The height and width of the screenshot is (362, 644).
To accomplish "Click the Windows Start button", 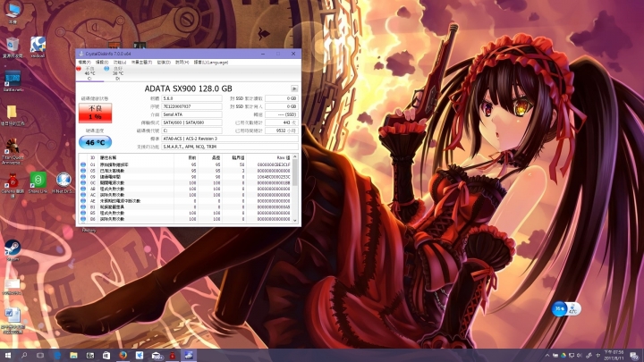I will (x=7, y=356).
